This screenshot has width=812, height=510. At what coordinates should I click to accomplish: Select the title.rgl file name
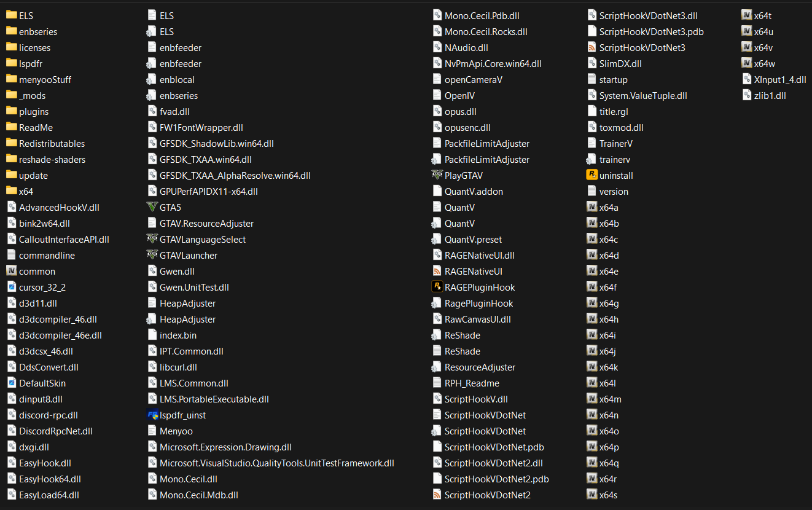pos(614,111)
